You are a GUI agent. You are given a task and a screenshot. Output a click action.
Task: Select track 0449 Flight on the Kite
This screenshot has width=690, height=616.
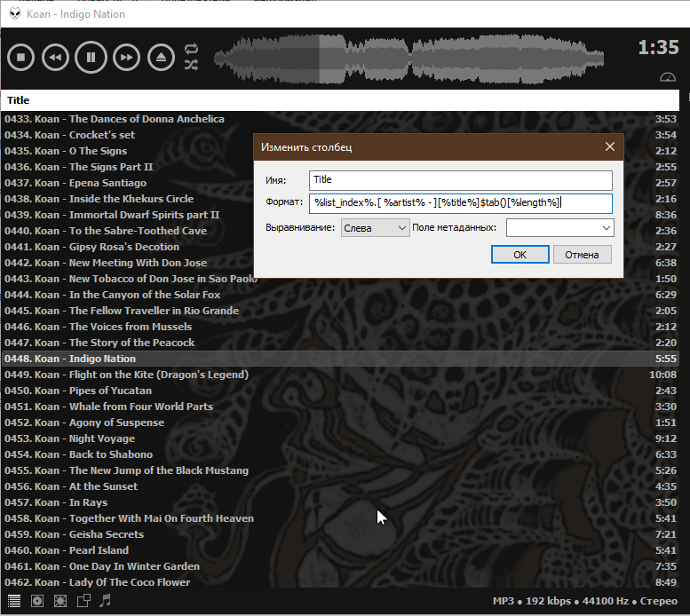coord(340,375)
